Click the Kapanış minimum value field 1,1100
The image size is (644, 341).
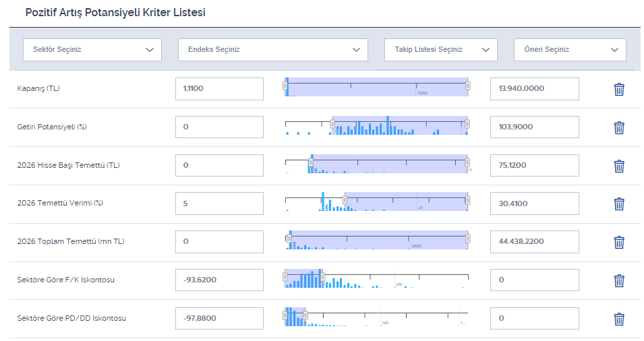[219, 89]
